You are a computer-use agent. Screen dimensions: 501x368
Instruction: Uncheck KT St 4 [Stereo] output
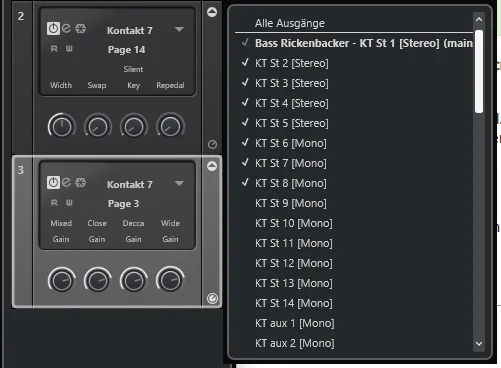point(354,103)
